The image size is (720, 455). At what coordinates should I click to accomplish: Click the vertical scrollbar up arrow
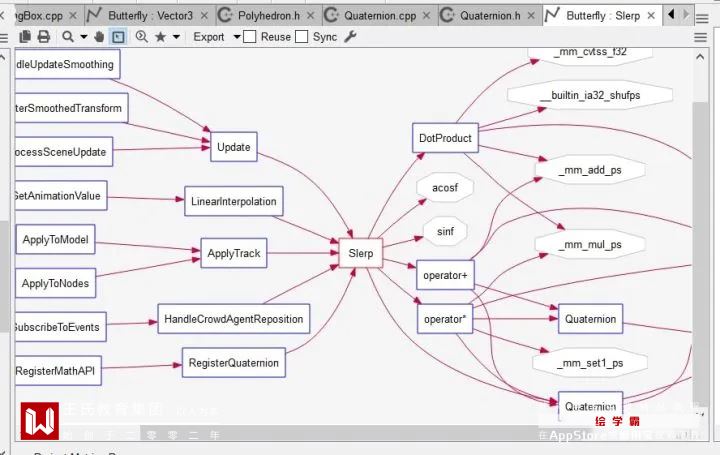coord(700,57)
